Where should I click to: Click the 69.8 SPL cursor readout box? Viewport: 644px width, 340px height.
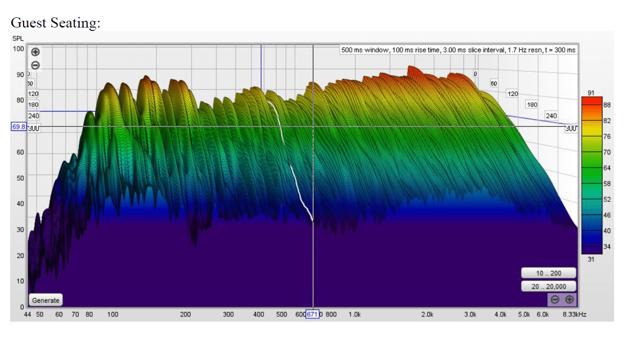coord(17,127)
